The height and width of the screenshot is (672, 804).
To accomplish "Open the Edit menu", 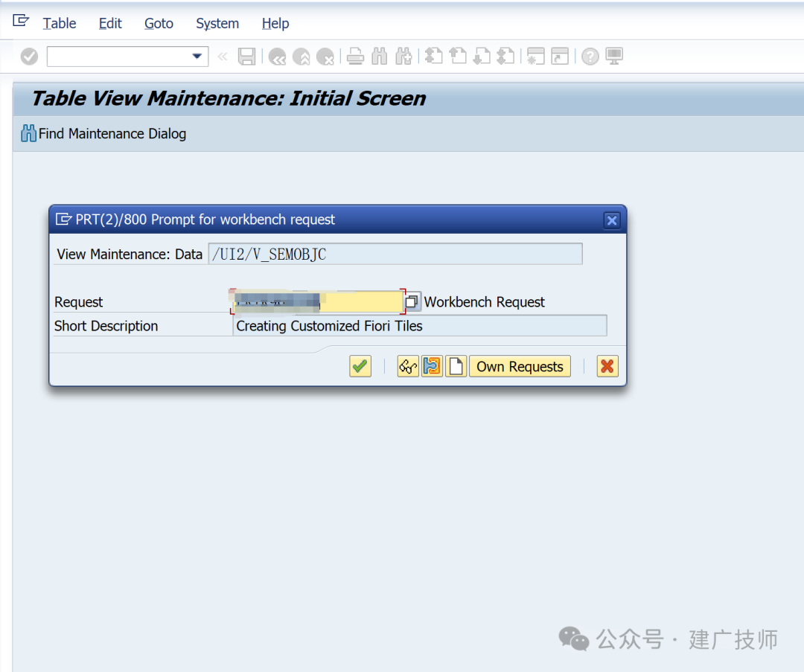I will point(110,24).
